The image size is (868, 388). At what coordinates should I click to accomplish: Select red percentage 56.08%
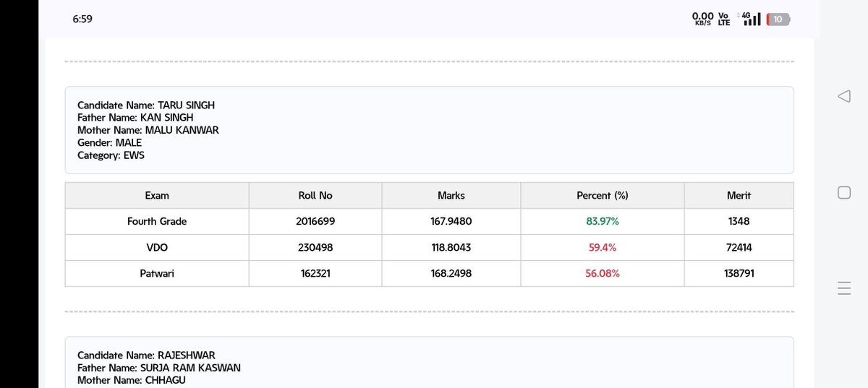[x=603, y=274]
